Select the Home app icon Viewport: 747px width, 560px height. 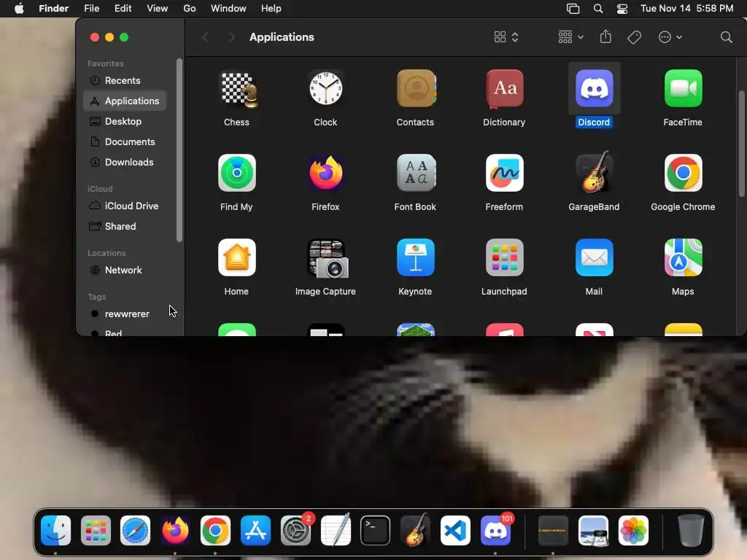(237, 257)
